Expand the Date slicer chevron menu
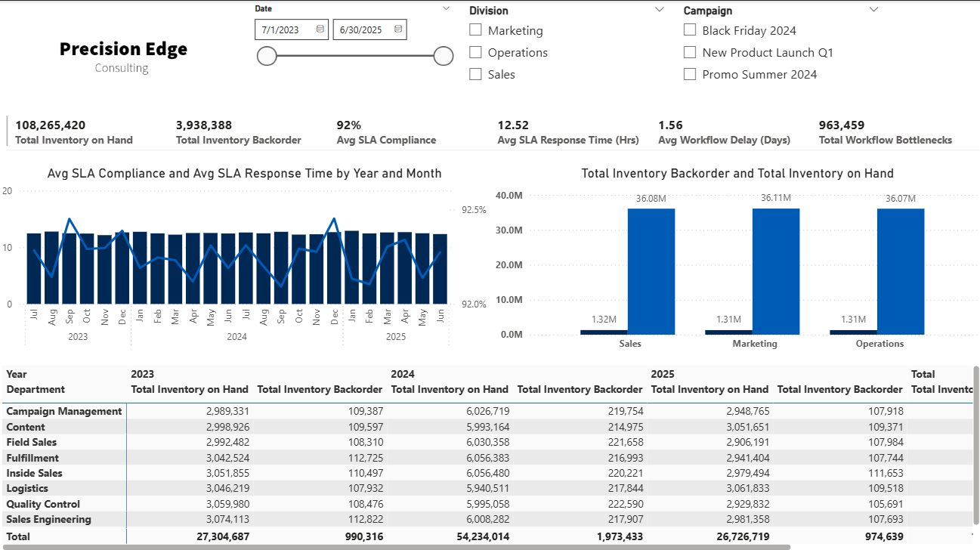 445,9
